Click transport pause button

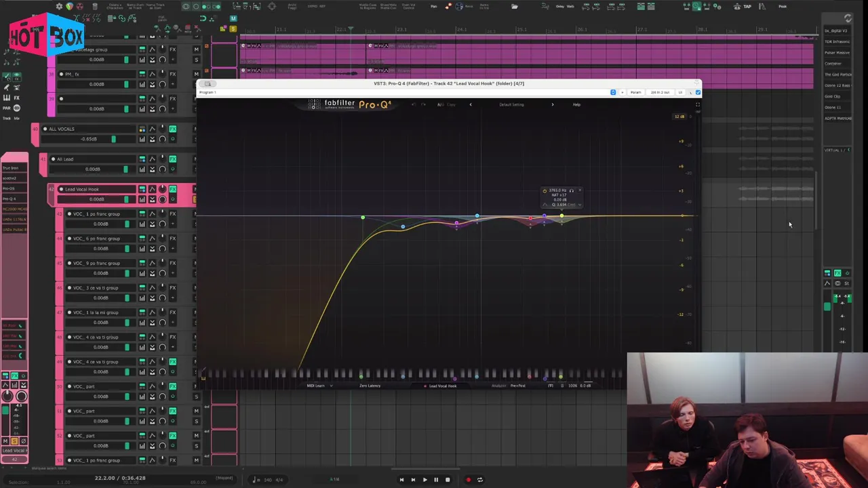click(x=436, y=480)
